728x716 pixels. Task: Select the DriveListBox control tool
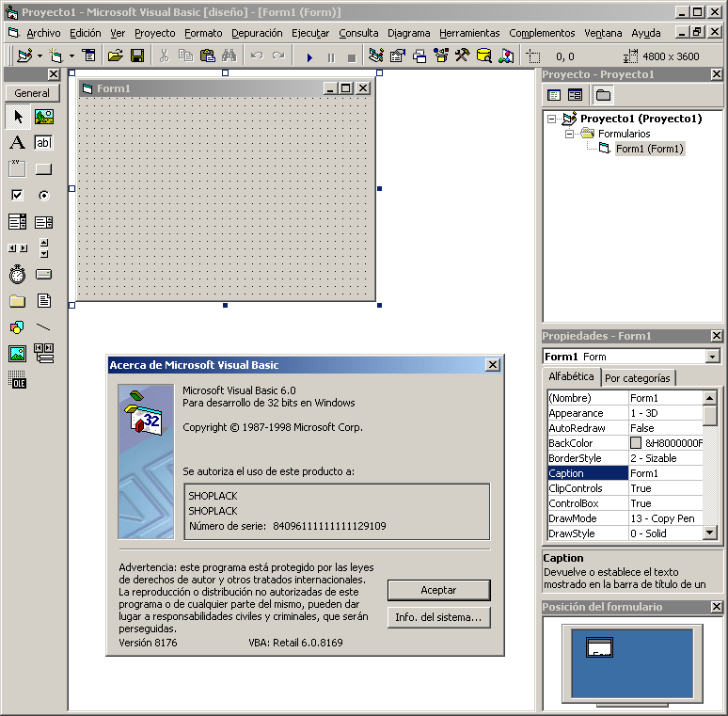(44, 275)
